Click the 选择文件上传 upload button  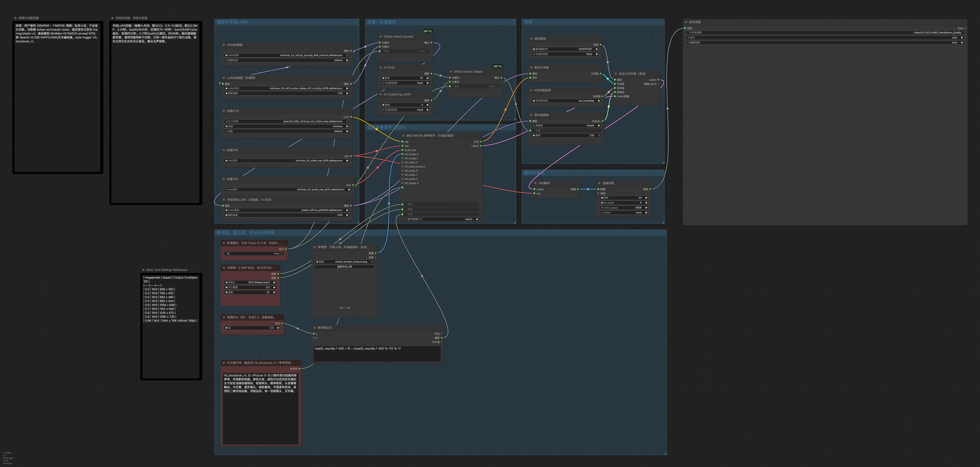tap(344, 267)
